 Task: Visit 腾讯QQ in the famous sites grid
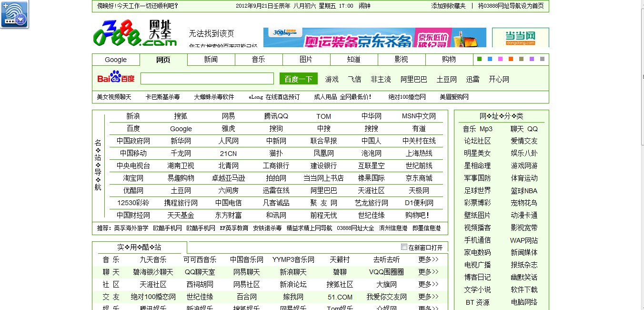tap(276, 116)
